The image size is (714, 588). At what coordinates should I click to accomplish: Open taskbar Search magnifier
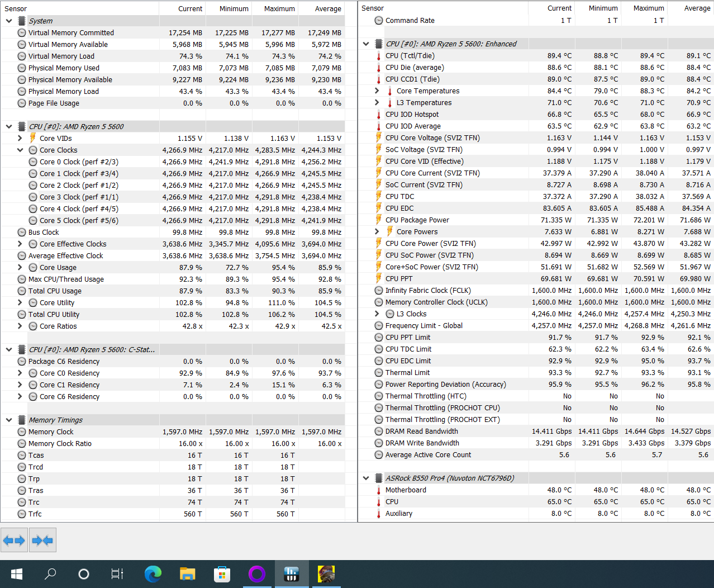click(x=50, y=574)
